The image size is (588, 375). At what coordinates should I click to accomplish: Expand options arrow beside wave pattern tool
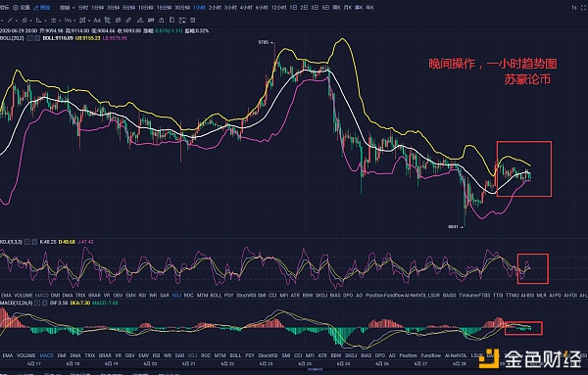pyautogui.click(x=74, y=21)
